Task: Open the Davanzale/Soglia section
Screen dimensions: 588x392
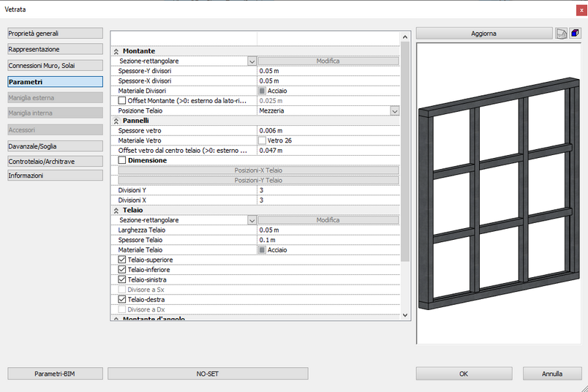Action: point(55,146)
